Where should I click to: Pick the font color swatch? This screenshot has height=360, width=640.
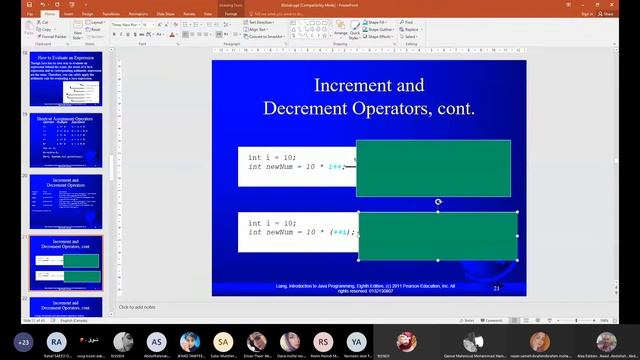(x=172, y=35)
